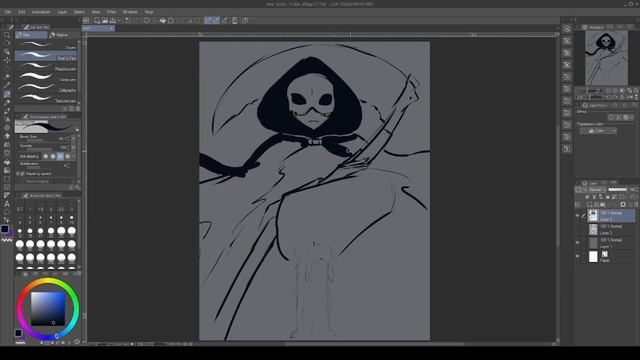Choose the Textured pen sub tool

[46, 98]
